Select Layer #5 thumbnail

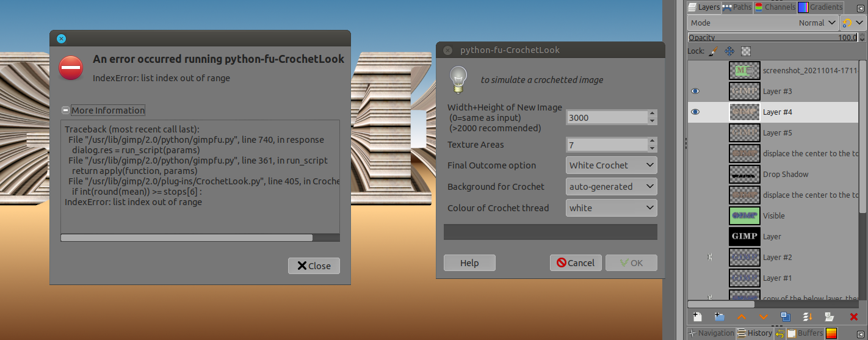pyautogui.click(x=745, y=132)
